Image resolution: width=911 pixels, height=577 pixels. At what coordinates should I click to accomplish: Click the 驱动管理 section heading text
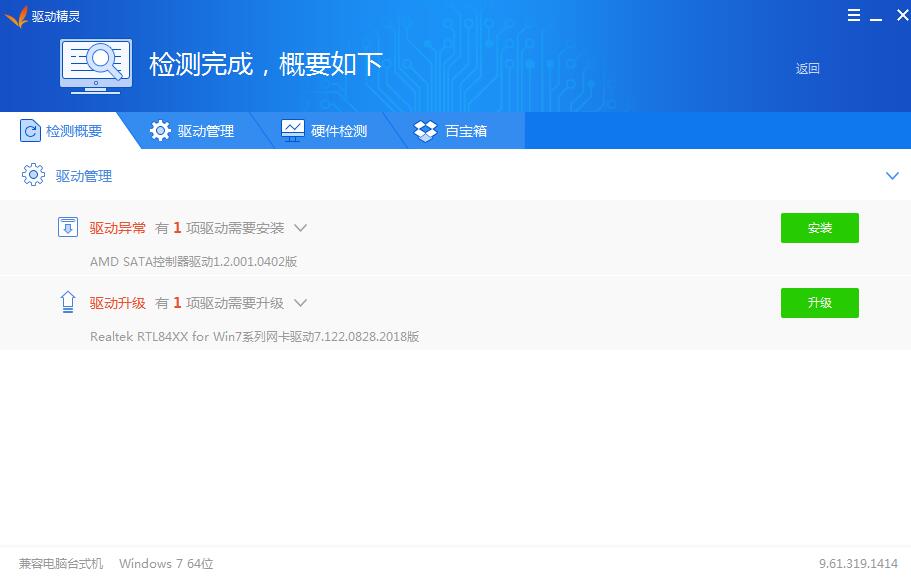(x=84, y=176)
